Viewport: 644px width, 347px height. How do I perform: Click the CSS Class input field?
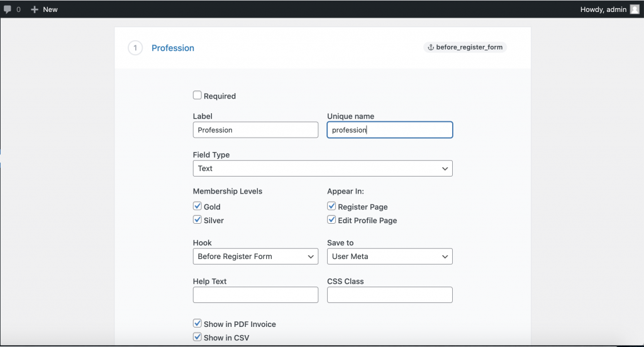(x=390, y=295)
